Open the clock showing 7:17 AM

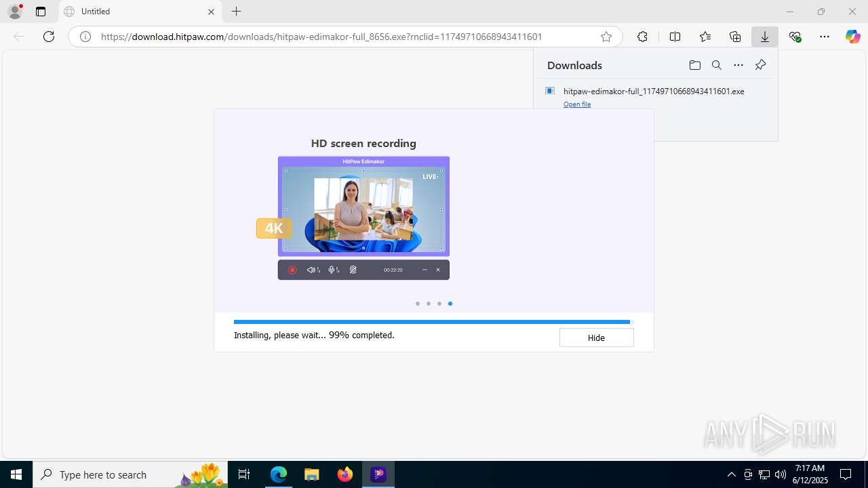click(810, 474)
